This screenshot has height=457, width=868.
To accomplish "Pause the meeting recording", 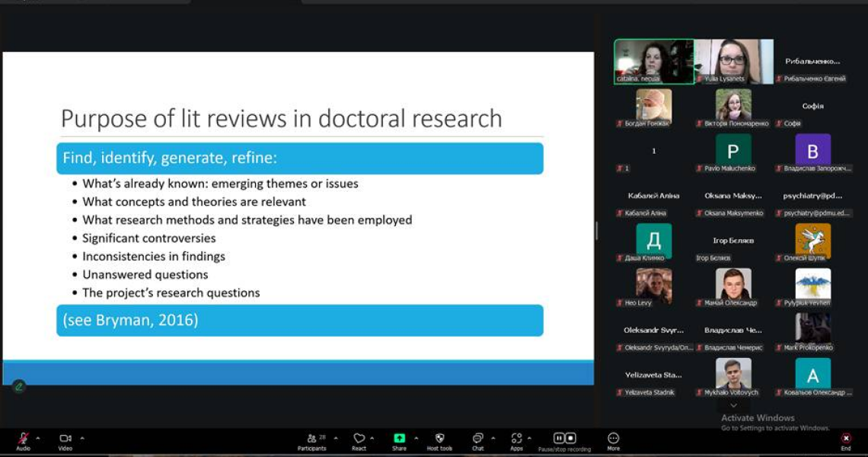I will click(x=559, y=438).
